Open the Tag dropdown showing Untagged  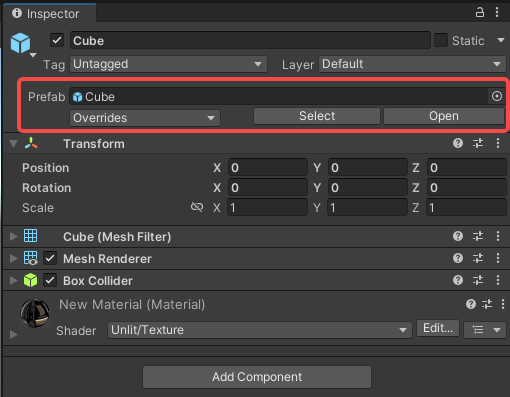click(x=168, y=64)
